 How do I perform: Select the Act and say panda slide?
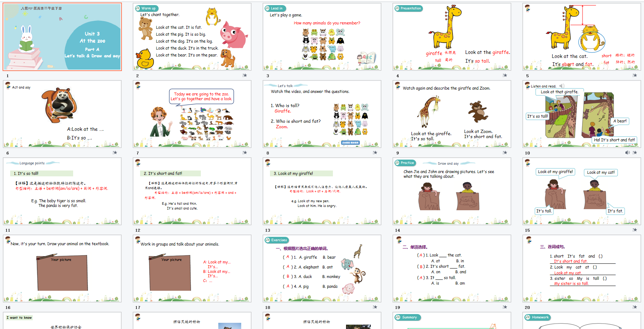(62, 114)
